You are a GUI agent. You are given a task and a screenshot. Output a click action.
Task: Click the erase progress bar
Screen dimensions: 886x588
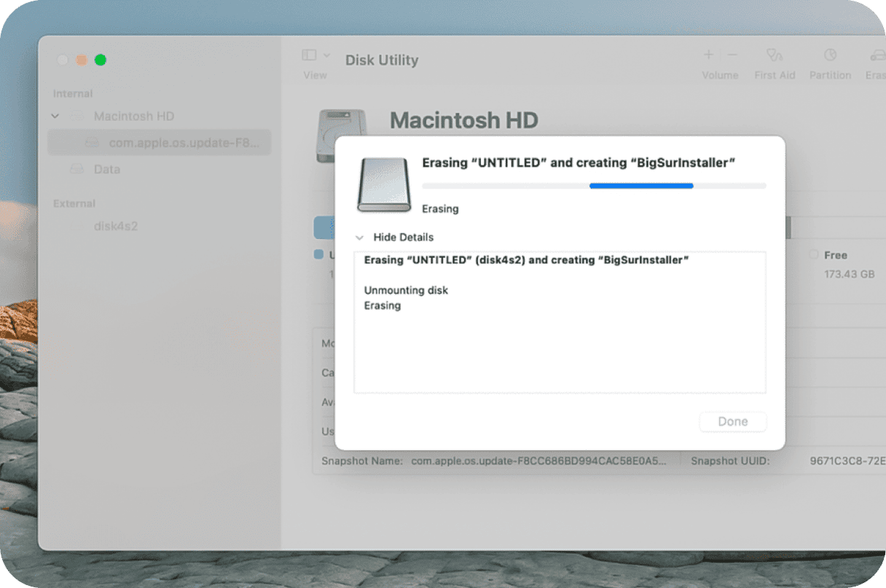[594, 186]
